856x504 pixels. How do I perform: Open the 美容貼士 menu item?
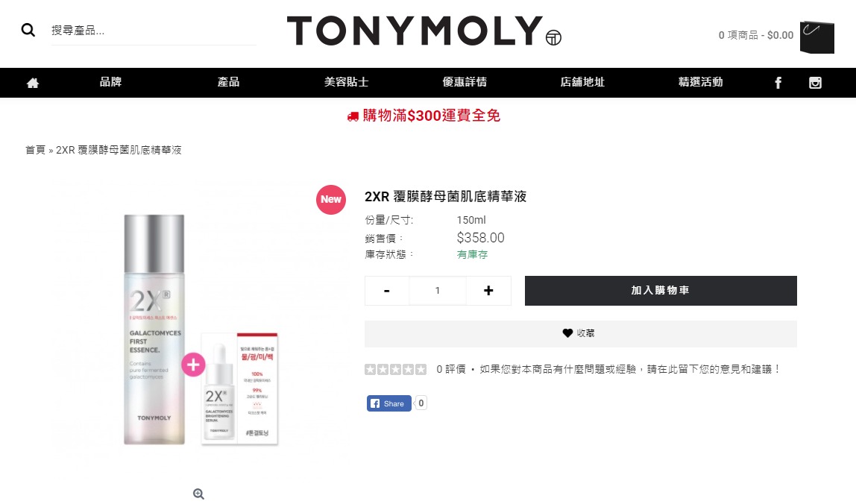pos(346,82)
